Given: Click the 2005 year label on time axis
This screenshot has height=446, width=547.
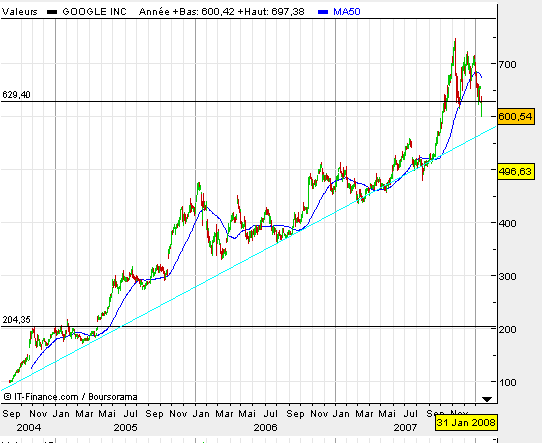Looking at the screenshot, I should pyautogui.click(x=125, y=427).
